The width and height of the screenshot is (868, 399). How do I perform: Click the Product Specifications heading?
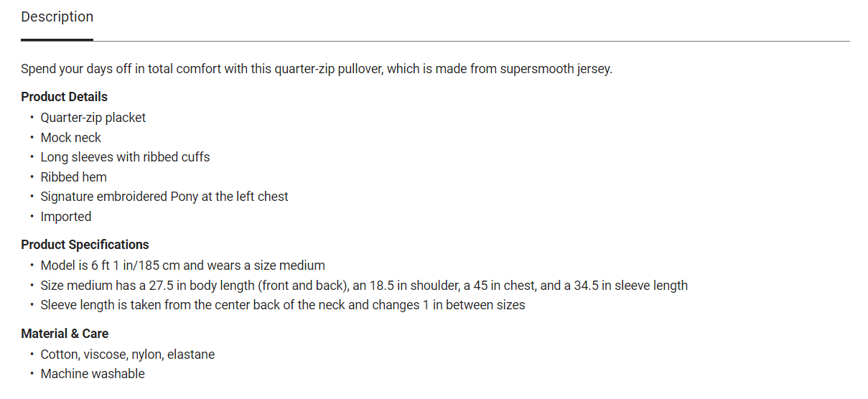pos(85,245)
